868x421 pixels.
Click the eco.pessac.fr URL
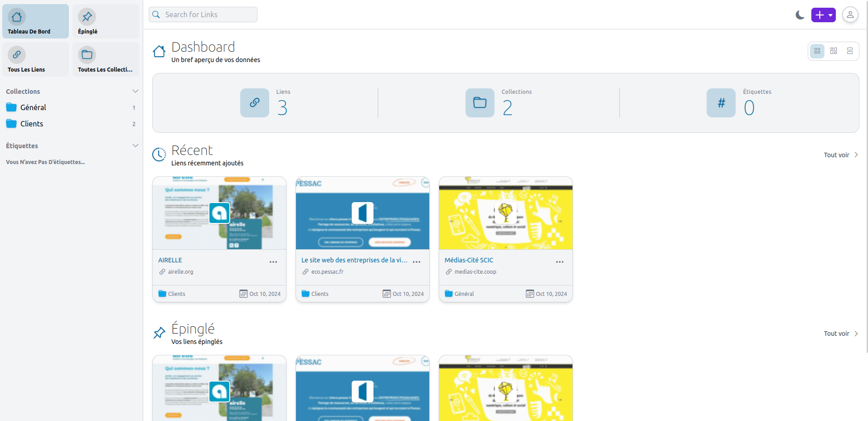327,272
